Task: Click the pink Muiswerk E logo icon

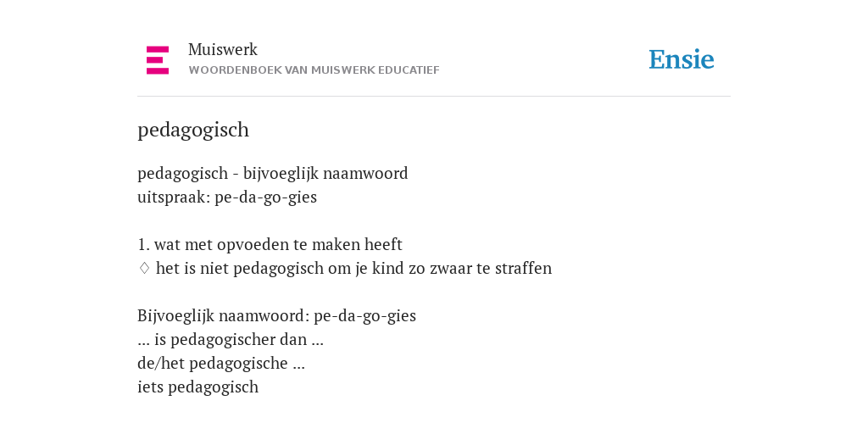Action: coord(158,60)
